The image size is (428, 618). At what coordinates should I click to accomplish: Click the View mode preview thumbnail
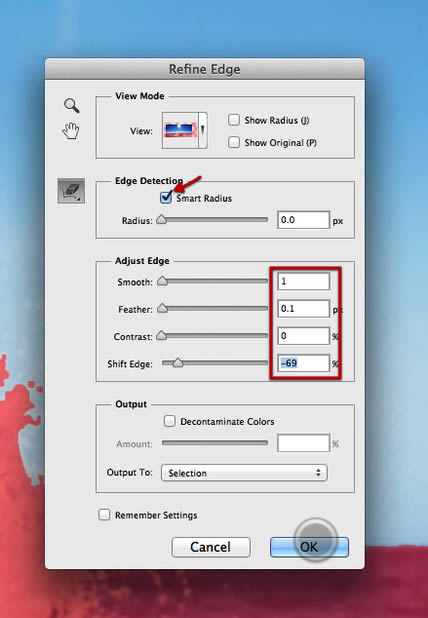[x=180, y=130]
